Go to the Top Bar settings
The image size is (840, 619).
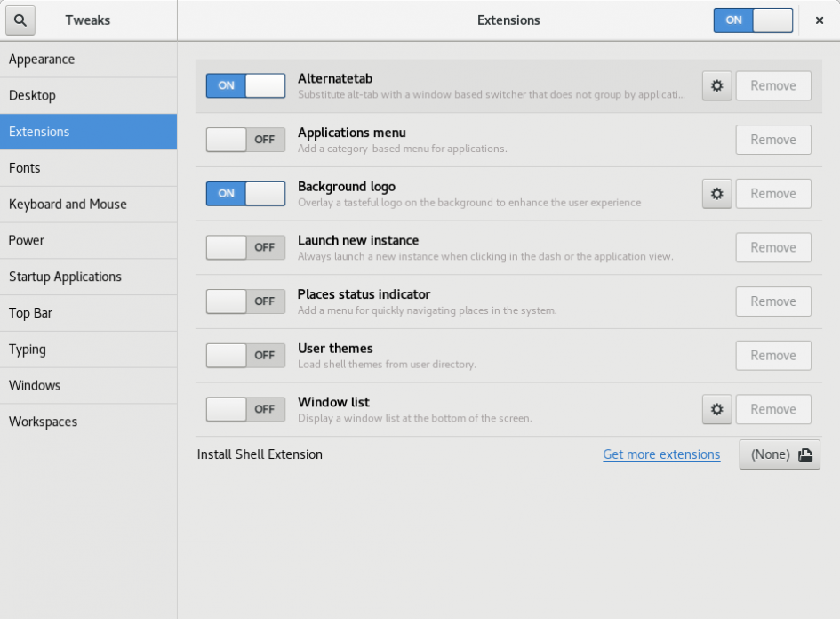tap(31, 313)
